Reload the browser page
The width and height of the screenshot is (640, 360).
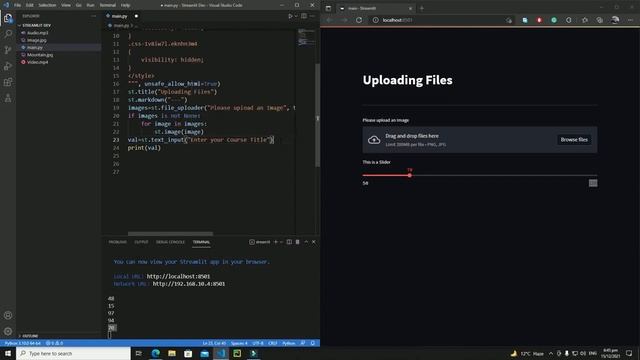(359, 20)
